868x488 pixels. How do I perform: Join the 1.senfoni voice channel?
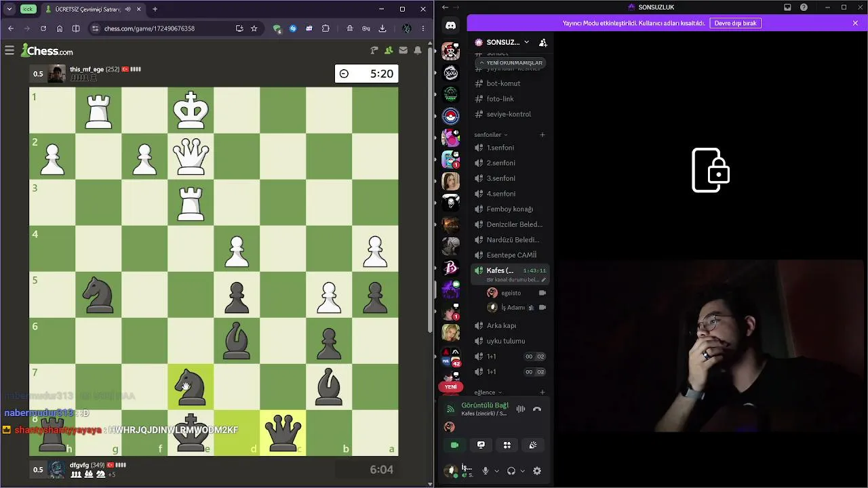510,148
